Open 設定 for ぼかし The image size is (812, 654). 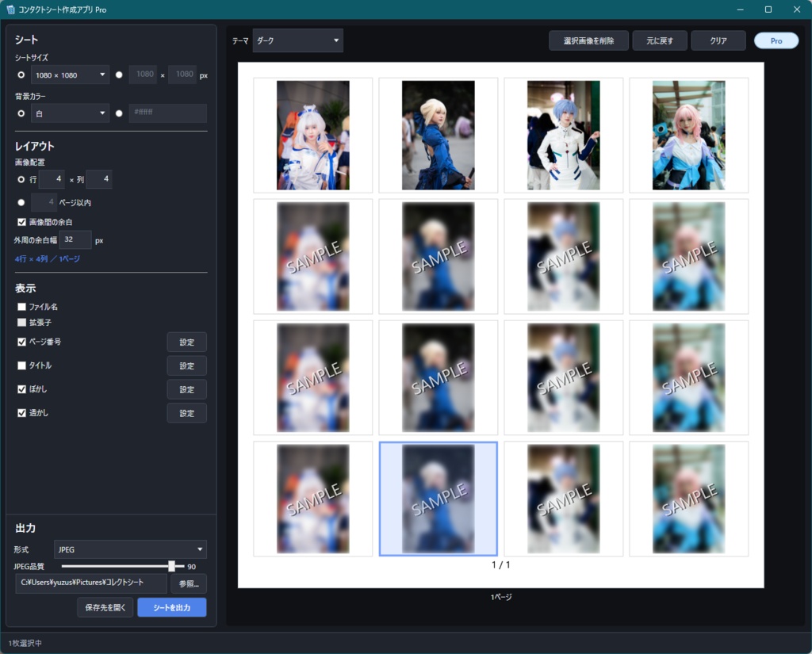click(x=187, y=390)
